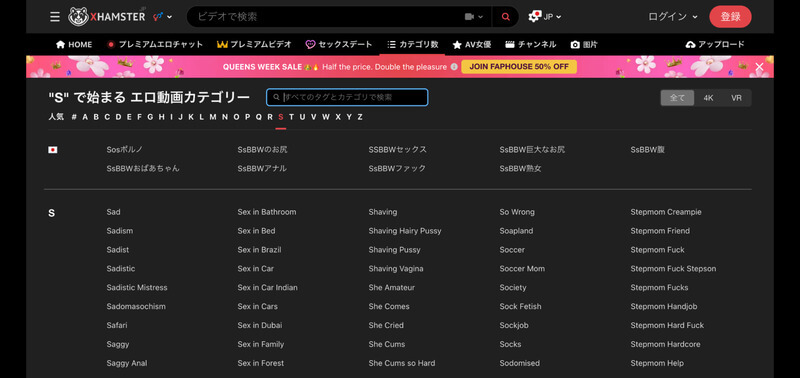The height and width of the screenshot is (378, 800).
Task: Open the hamburger menu icon
Action: pyautogui.click(x=55, y=17)
